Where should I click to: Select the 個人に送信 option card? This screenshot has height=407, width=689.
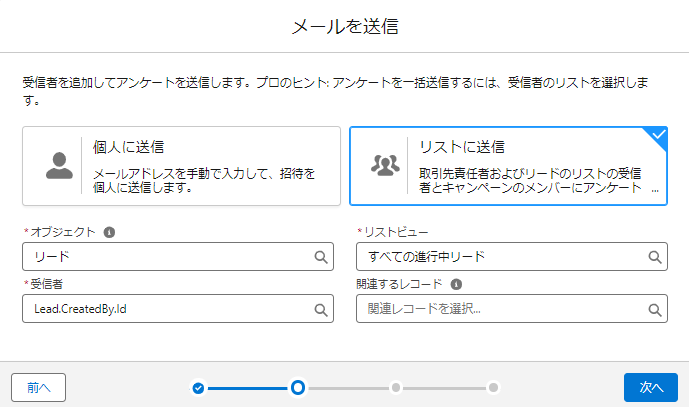tap(181, 166)
